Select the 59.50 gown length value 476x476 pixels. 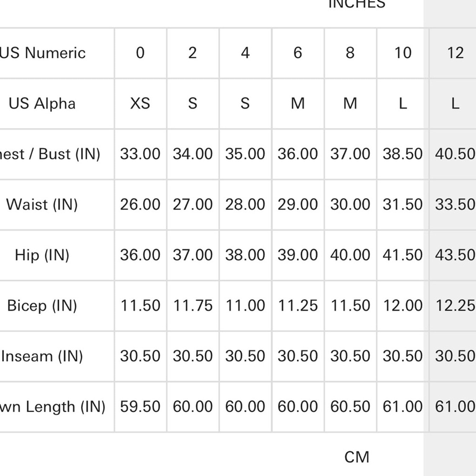click(140, 407)
